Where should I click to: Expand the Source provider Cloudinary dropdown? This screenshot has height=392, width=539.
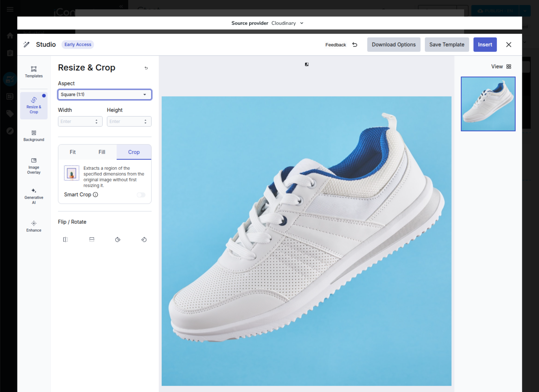coord(288,23)
